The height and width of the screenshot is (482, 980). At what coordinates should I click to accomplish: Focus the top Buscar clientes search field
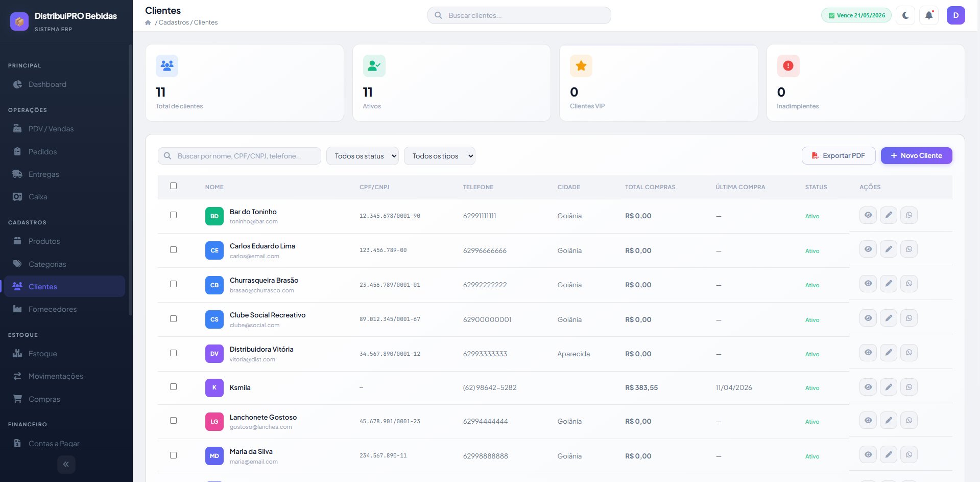(x=519, y=15)
